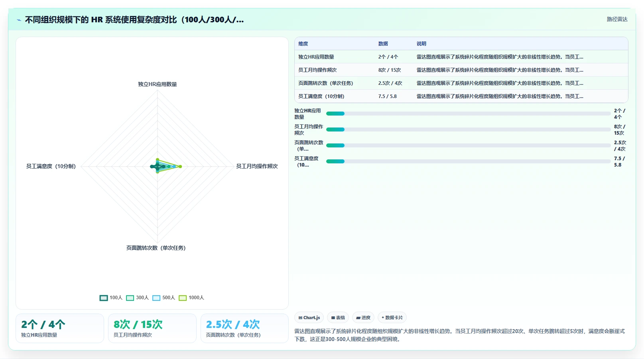The width and height of the screenshot is (644, 359).
Task: Select the 数据卡片 tag chip
Action: (x=392, y=318)
